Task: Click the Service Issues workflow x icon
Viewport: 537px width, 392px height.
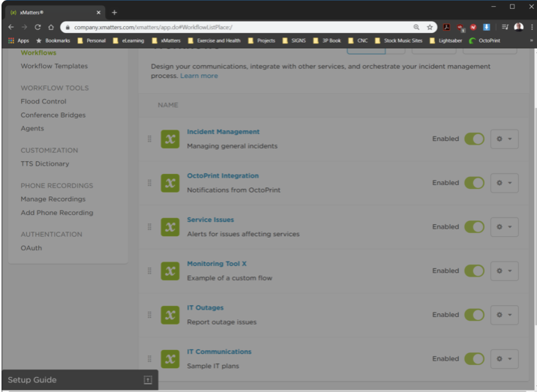Action: 170,227
